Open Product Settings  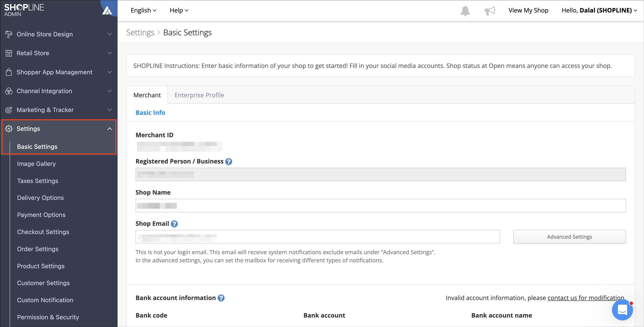pyautogui.click(x=41, y=266)
